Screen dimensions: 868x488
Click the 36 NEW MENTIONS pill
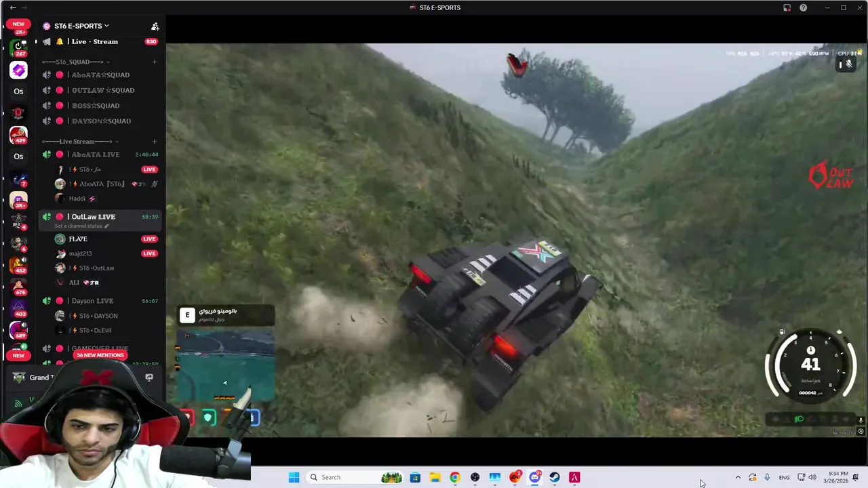click(x=100, y=355)
